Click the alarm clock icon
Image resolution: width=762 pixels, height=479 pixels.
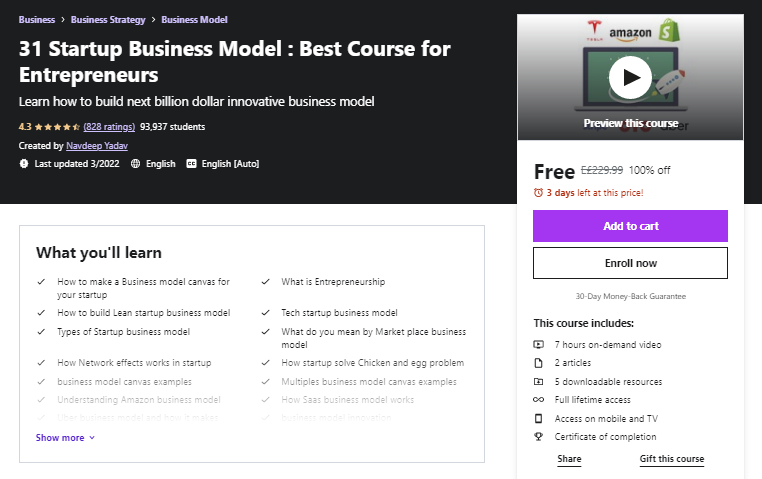(538, 192)
